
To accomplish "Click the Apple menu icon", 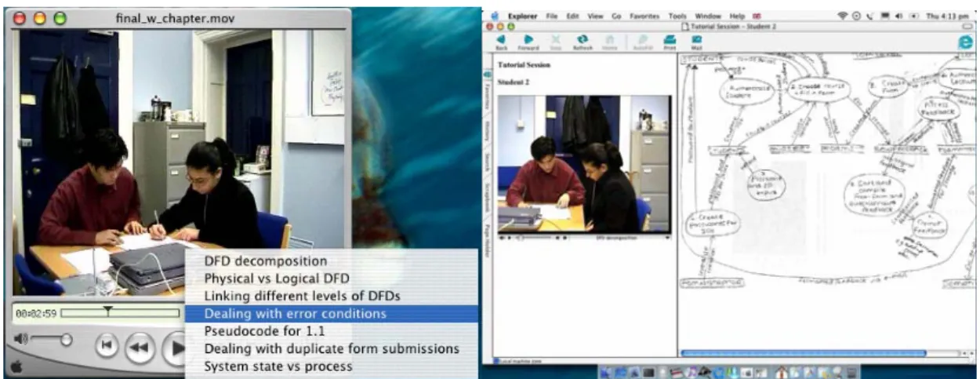I will tap(495, 16).
